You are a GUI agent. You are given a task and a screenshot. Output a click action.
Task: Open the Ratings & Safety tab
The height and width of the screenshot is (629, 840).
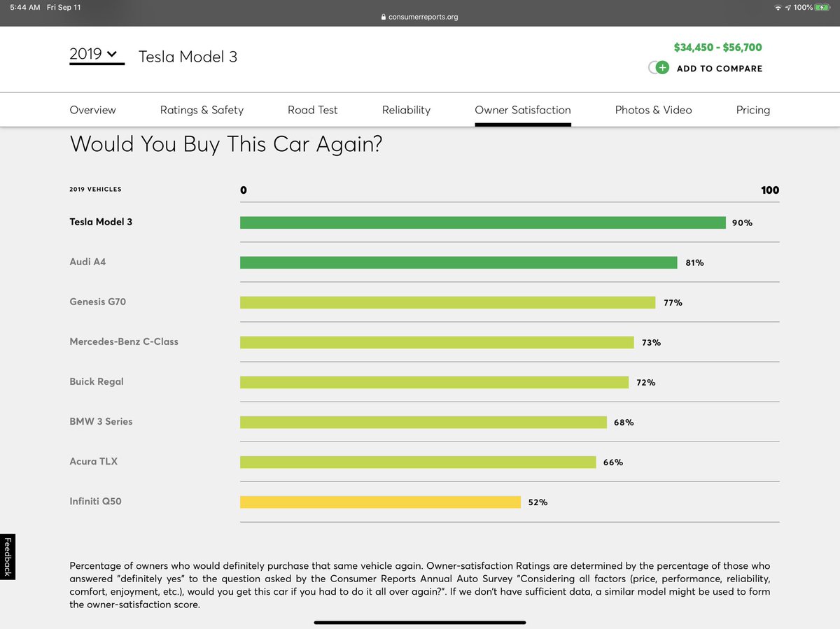[x=202, y=110]
